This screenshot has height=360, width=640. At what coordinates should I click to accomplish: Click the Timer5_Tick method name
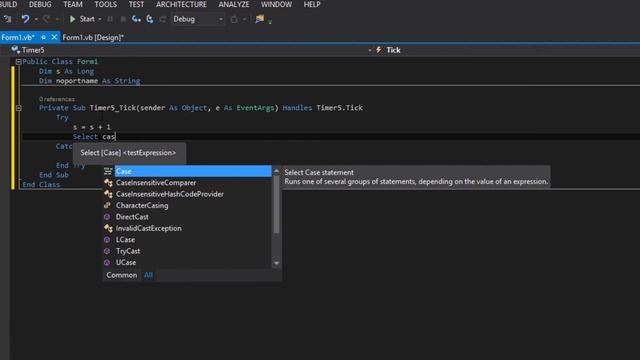coord(113,108)
